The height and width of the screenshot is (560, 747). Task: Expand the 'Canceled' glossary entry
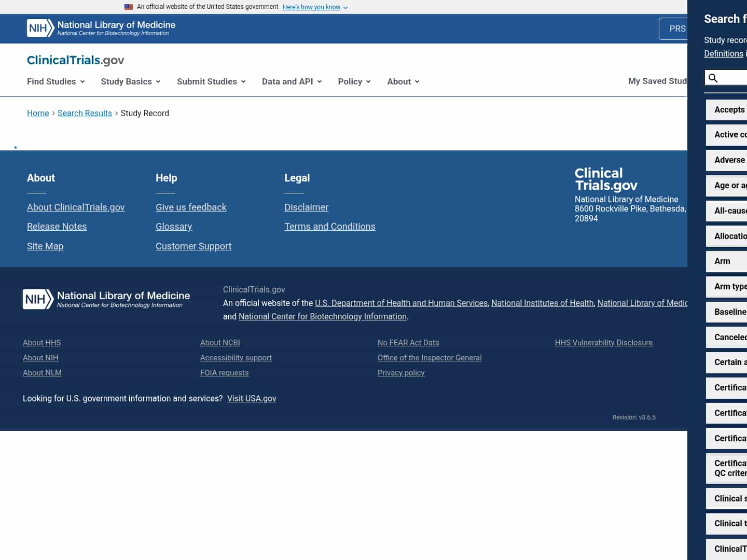pos(727,338)
